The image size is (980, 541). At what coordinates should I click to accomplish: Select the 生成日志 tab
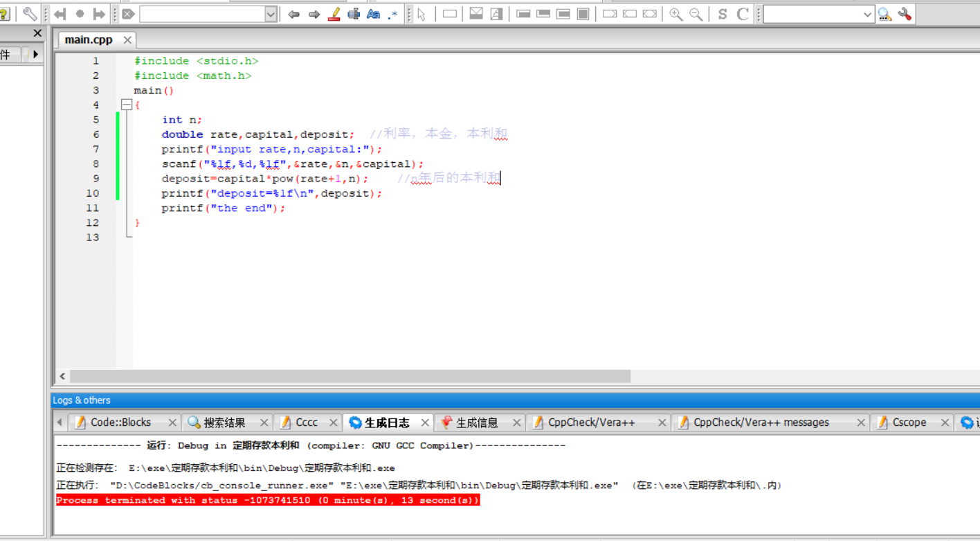coord(387,423)
